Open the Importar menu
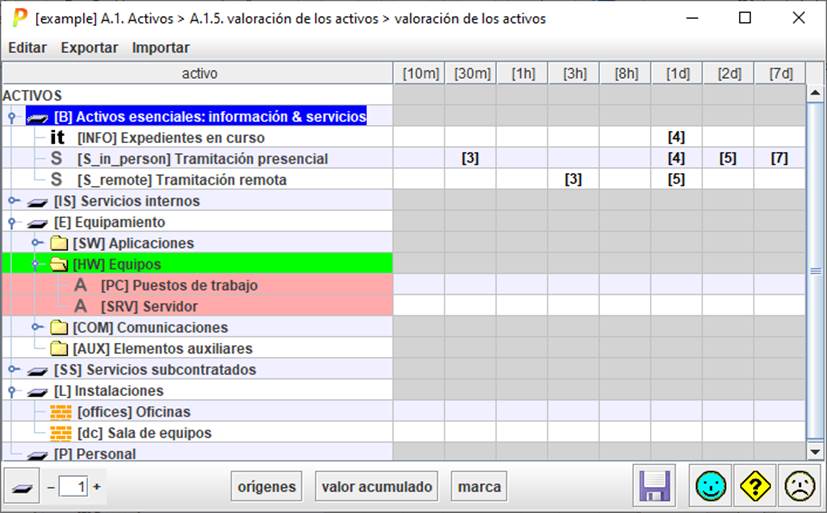 [x=161, y=47]
